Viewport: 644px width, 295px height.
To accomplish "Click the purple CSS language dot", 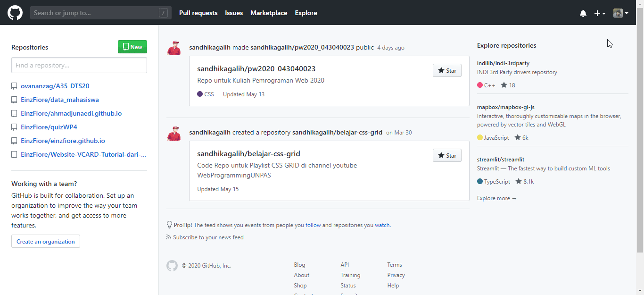I will 200,94.
